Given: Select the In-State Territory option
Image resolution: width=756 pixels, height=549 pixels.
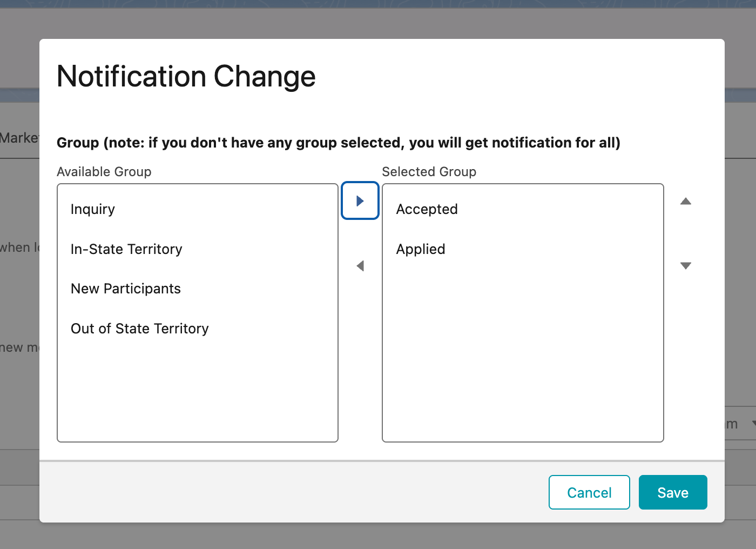Looking at the screenshot, I should click(126, 249).
